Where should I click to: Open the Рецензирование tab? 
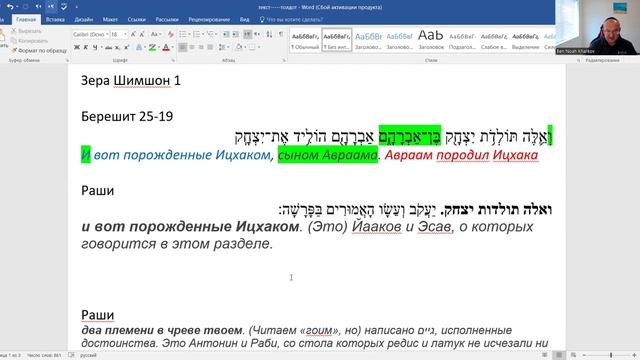209,19
